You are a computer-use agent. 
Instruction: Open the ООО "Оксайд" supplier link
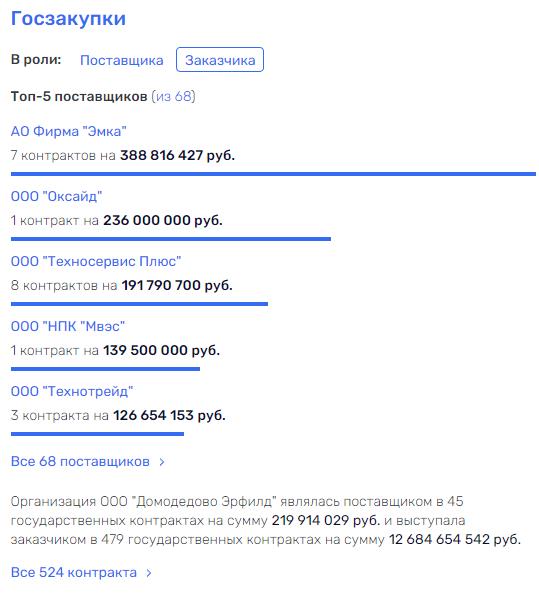pyautogui.click(x=56, y=196)
